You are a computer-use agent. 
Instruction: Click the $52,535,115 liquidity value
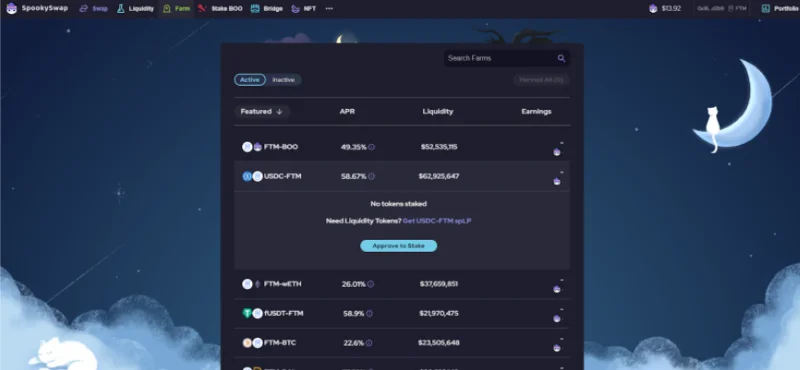pos(439,147)
